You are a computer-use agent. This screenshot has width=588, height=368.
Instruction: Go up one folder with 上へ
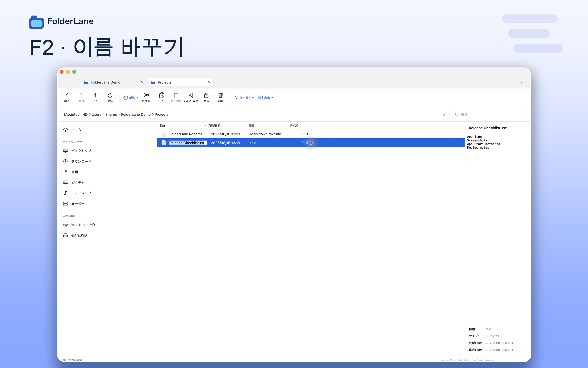pos(96,97)
